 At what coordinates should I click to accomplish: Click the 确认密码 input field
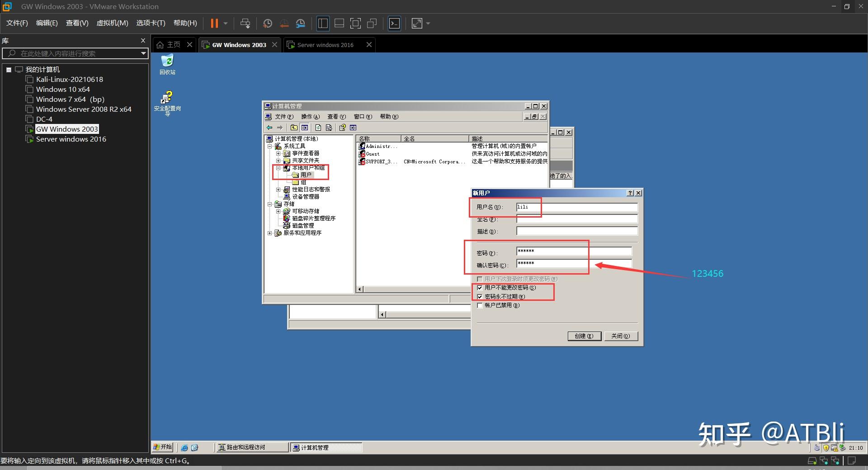[x=574, y=263]
